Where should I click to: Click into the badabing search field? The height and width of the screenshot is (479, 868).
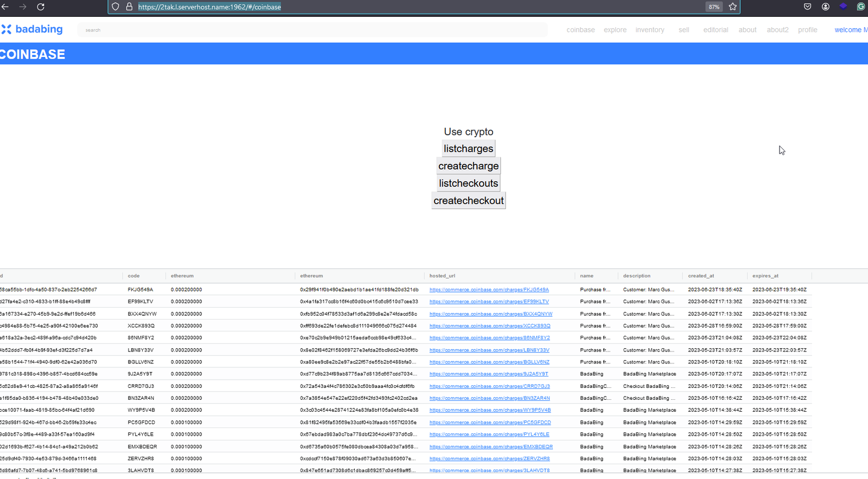pyautogui.click(x=312, y=30)
